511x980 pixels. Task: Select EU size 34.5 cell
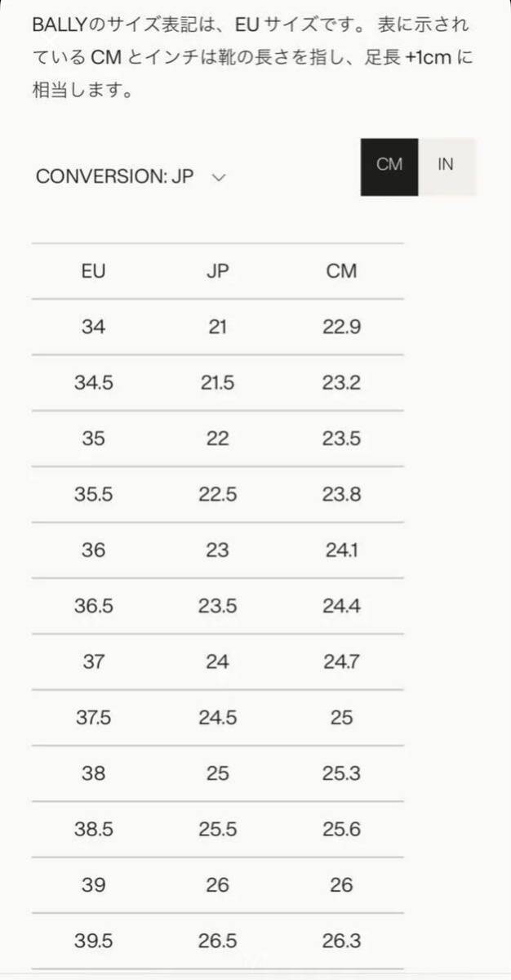94,383
